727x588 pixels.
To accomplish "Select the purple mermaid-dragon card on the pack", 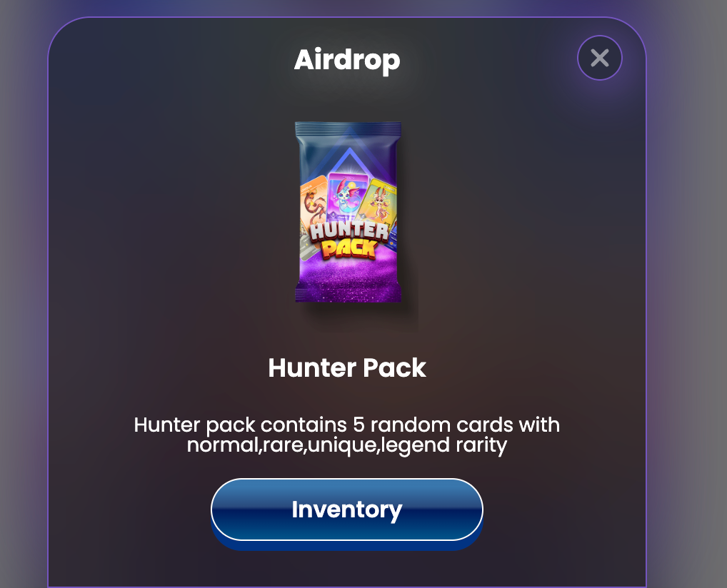I will (x=347, y=197).
